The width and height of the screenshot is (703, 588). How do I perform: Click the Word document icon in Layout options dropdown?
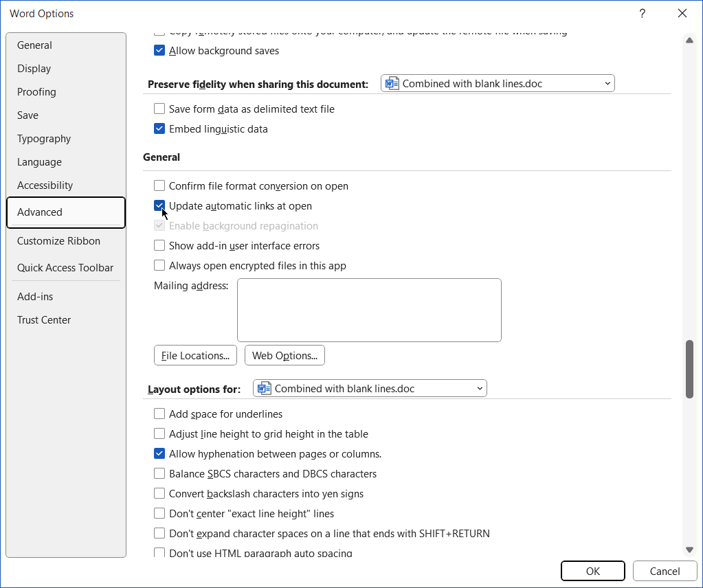[263, 388]
